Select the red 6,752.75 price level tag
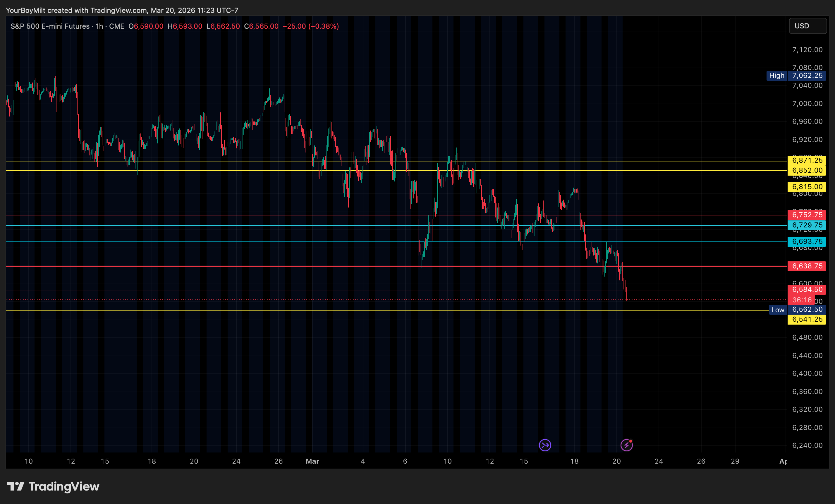 tap(807, 215)
